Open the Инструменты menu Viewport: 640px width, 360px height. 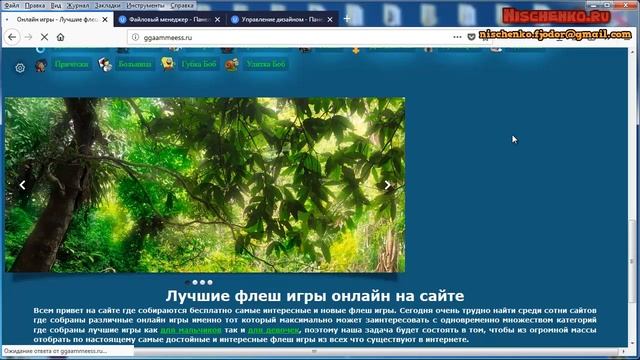tap(145, 5)
